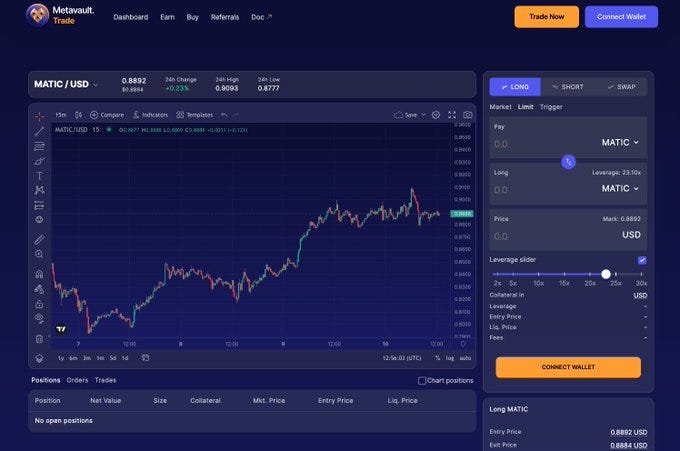Open the Positions tab

pyautogui.click(x=46, y=380)
